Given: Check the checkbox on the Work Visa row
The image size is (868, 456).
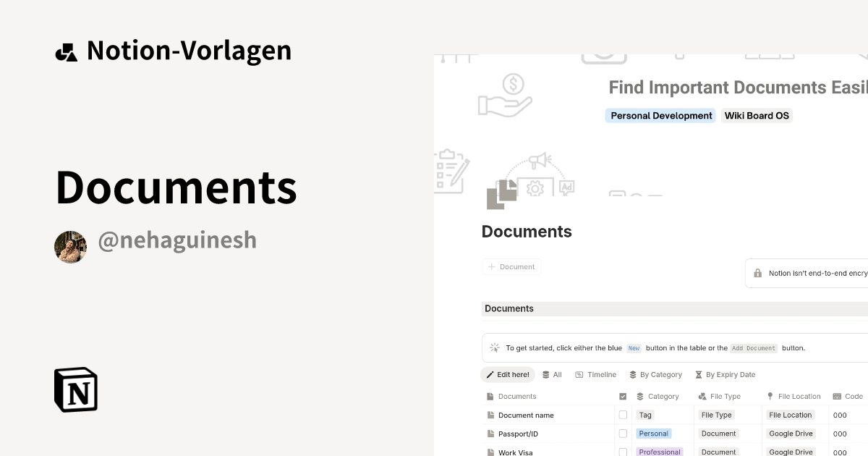Looking at the screenshot, I should tap(623, 452).
